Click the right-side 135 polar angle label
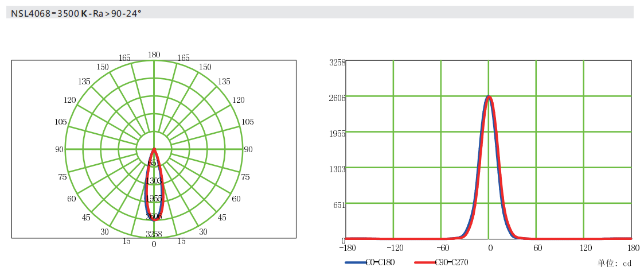Screen dimensions: 644x271 [224, 82]
